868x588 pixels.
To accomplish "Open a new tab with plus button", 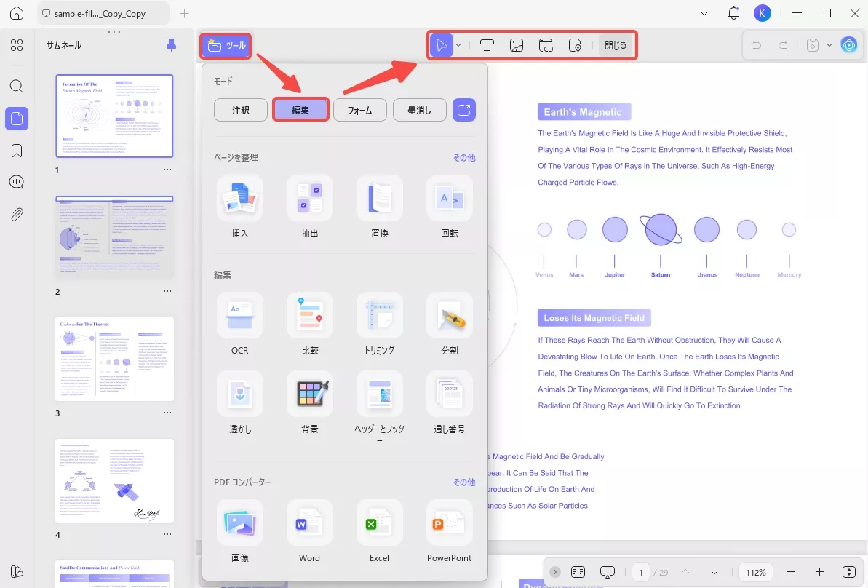I will pos(184,13).
